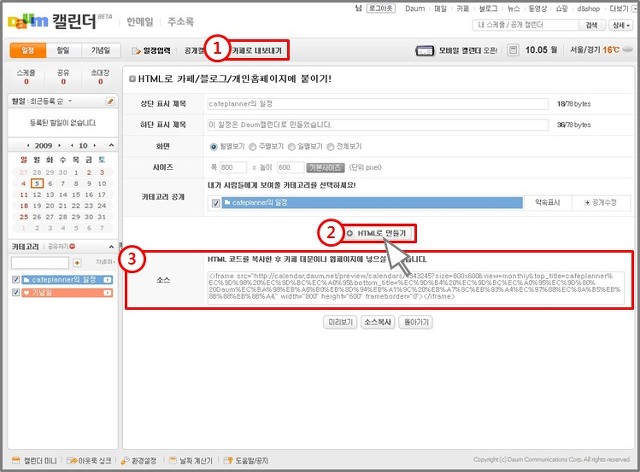
Task: Open today's date calendar icon
Action: click(513, 50)
